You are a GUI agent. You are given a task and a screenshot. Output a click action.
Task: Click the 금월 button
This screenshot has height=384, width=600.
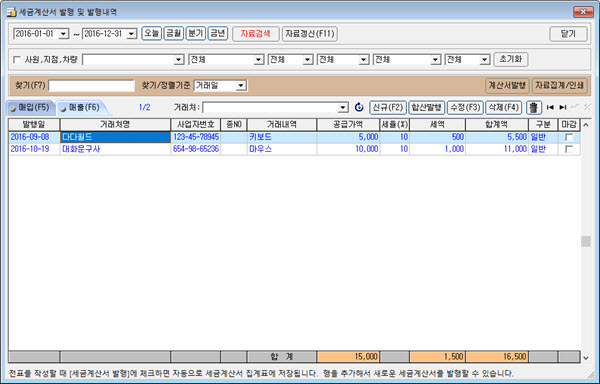click(173, 34)
